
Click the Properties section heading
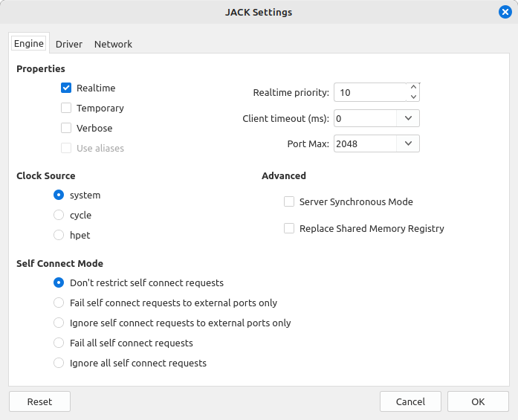pos(41,68)
